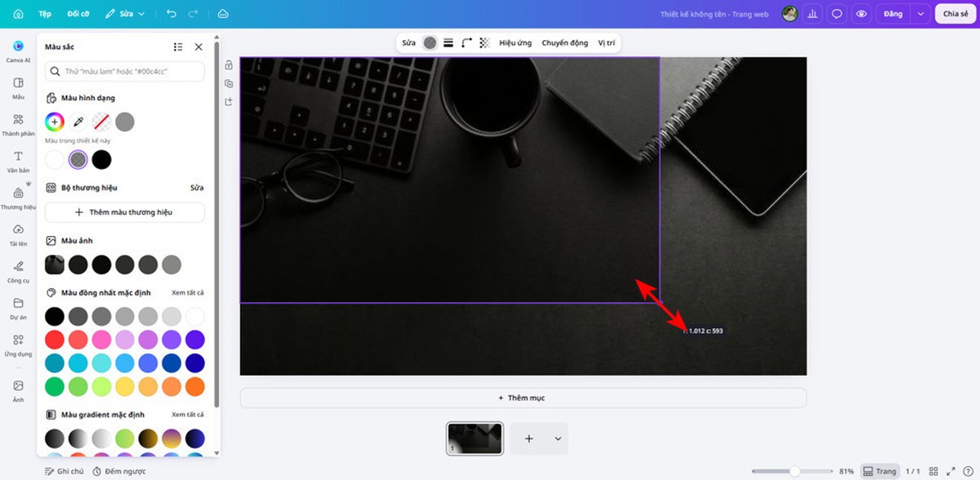Open chevron beside add page button

[x=558, y=438]
